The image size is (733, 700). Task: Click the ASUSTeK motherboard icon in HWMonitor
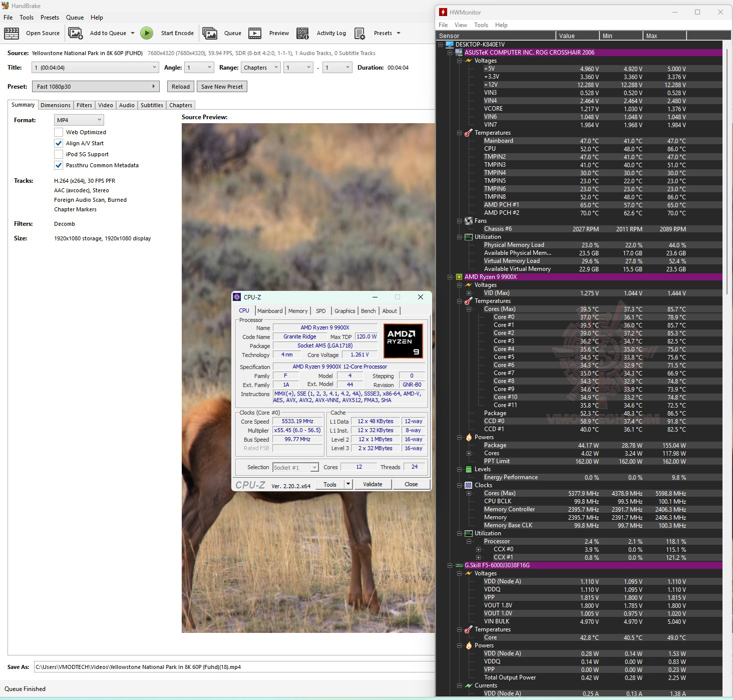click(x=459, y=52)
